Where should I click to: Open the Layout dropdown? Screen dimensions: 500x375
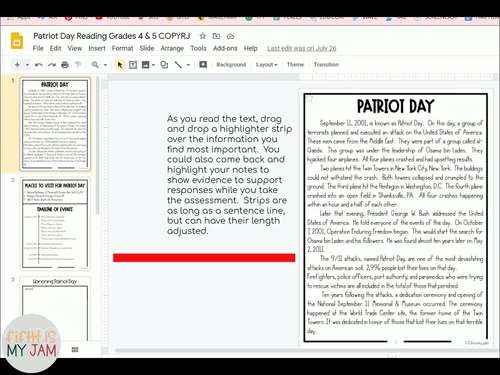tap(266, 65)
